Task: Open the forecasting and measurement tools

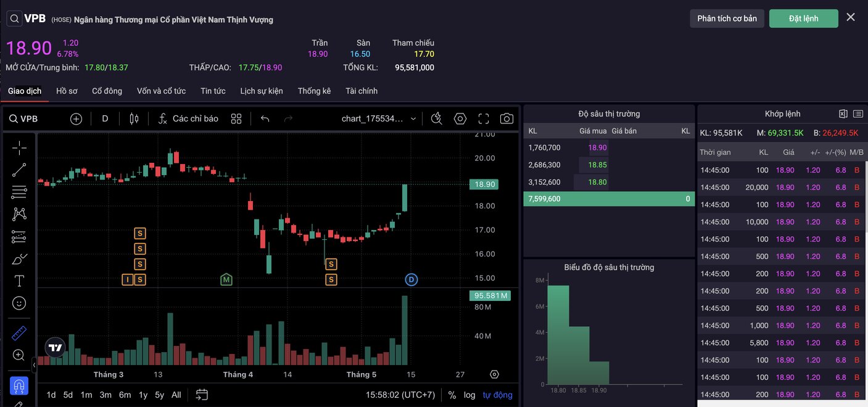Action: [19, 236]
